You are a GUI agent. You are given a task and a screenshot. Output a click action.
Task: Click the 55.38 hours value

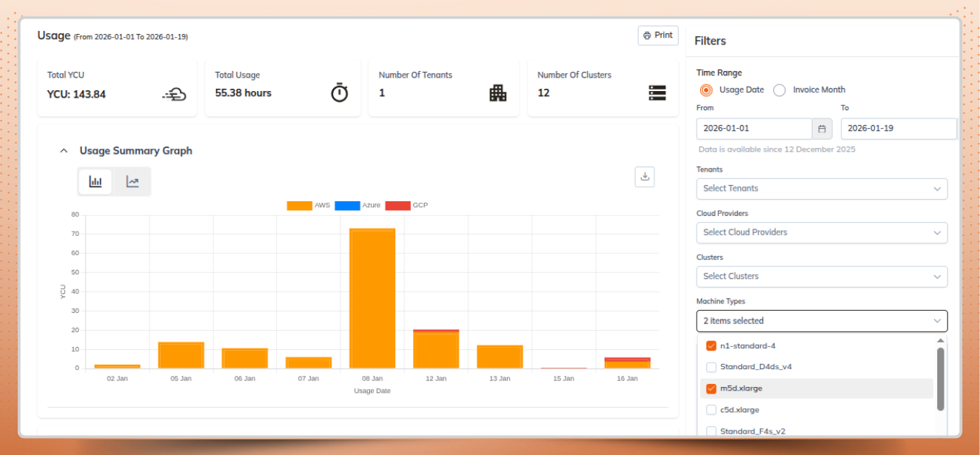(244, 93)
